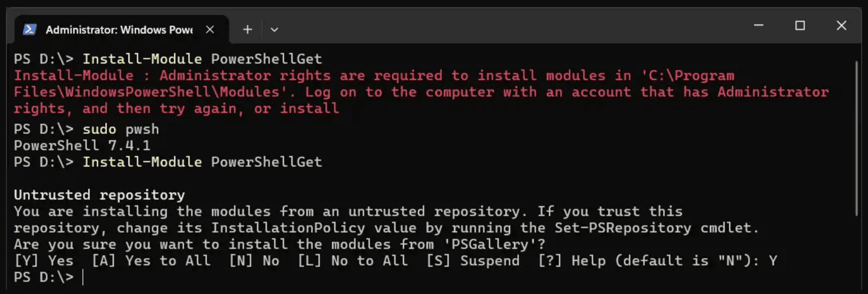This screenshot has width=868, height=294.
Task: Click the '[S] Suspend' option text
Action: tap(473, 261)
